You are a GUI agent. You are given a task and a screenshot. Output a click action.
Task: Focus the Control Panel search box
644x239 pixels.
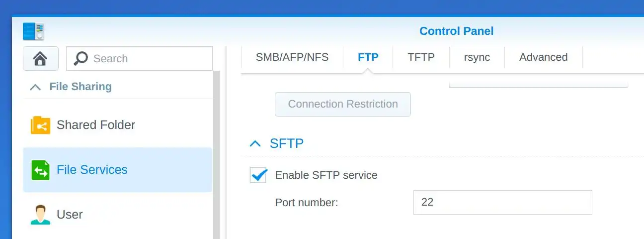[149, 59]
